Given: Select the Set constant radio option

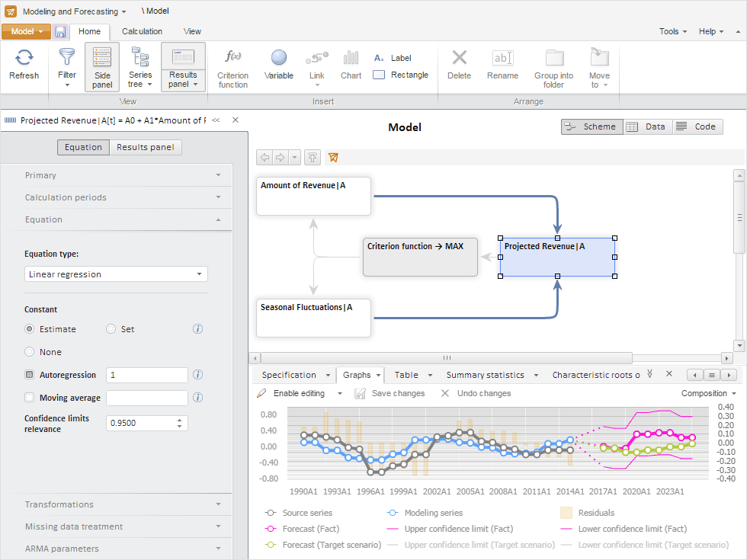Looking at the screenshot, I should [x=111, y=329].
